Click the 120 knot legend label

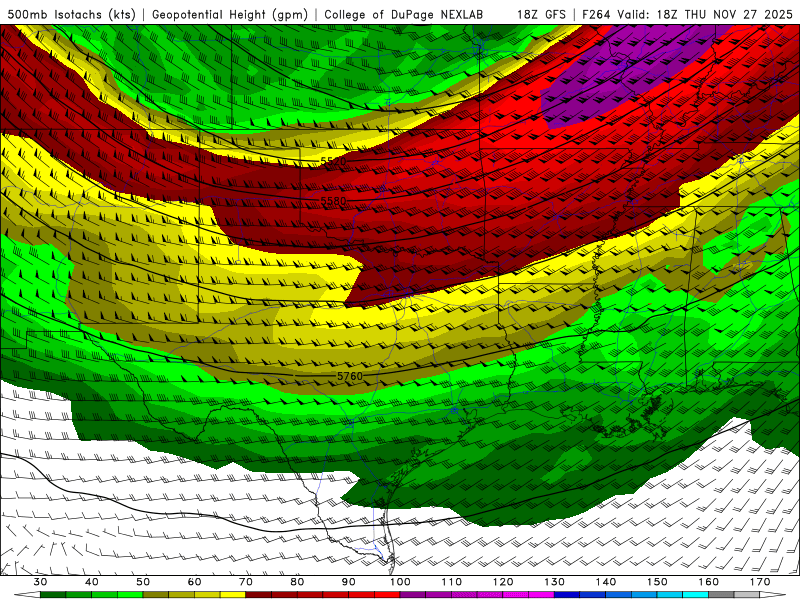pyautogui.click(x=503, y=582)
